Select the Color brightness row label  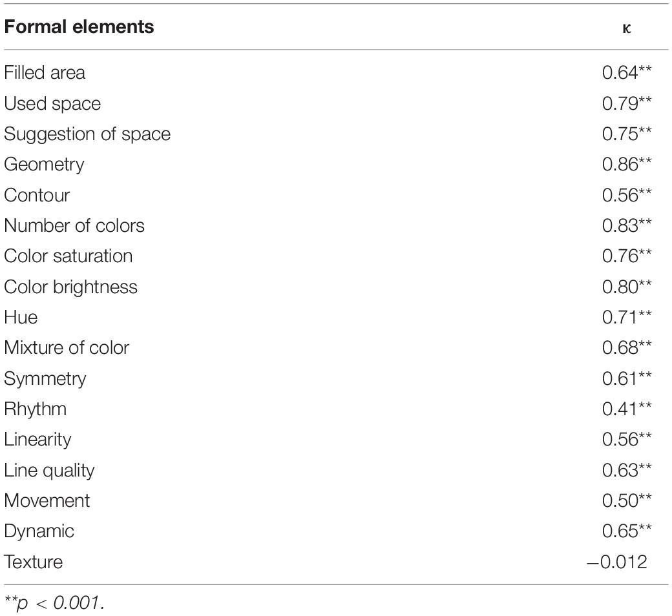point(70,287)
